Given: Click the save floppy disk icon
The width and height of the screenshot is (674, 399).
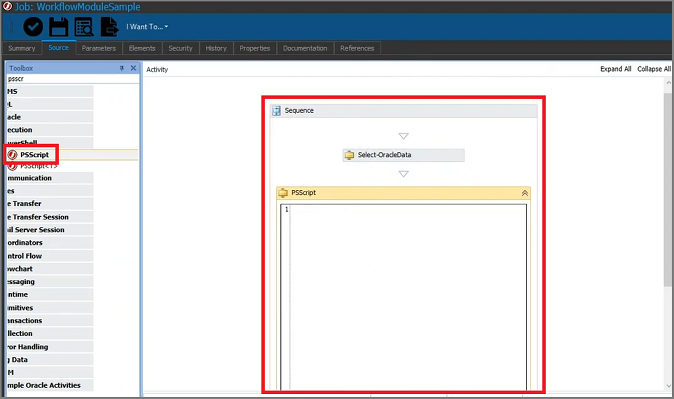Looking at the screenshot, I should (58, 27).
